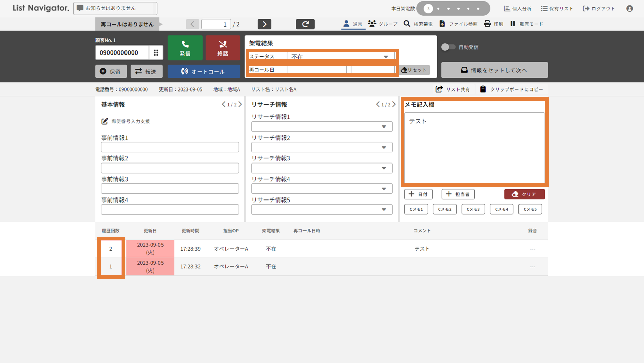644x363 pixels.
Task: Toggle the 自動発信 auto-dial switch
Action: (x=448, y=47)
